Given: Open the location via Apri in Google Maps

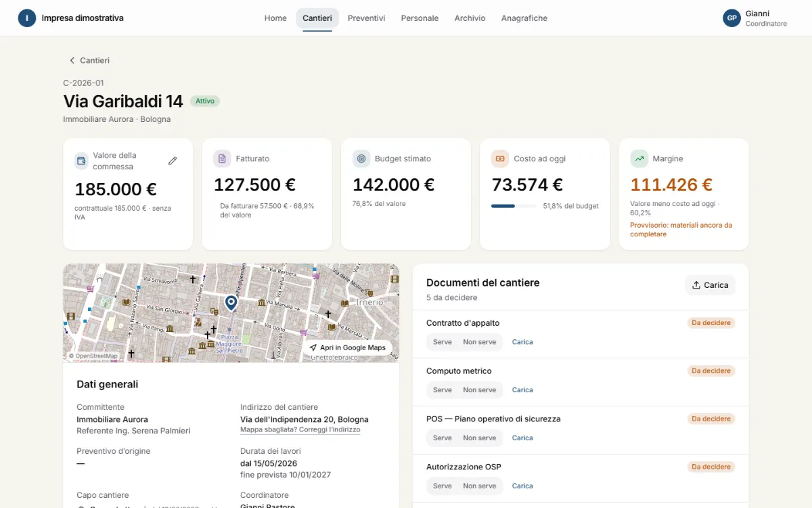Looking at the screenshot, I should 347,348.
